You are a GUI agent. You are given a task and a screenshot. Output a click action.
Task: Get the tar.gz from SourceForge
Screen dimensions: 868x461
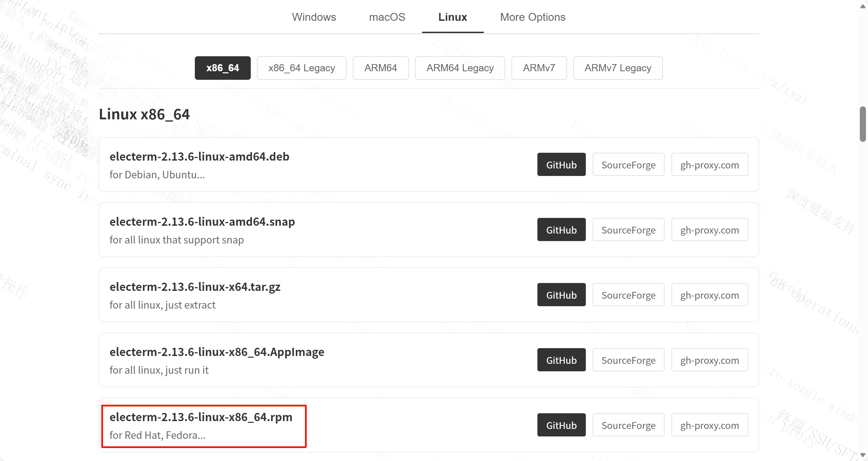point(628,295)
